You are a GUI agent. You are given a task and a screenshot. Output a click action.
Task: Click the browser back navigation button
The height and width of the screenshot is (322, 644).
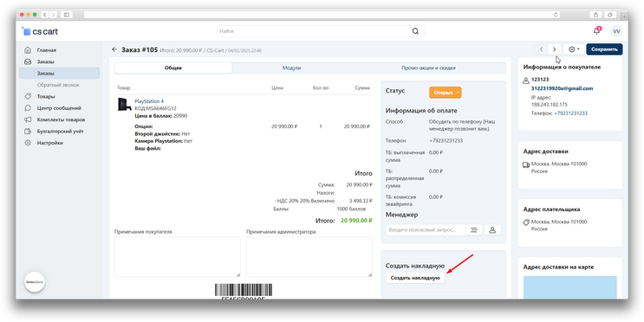44,15
